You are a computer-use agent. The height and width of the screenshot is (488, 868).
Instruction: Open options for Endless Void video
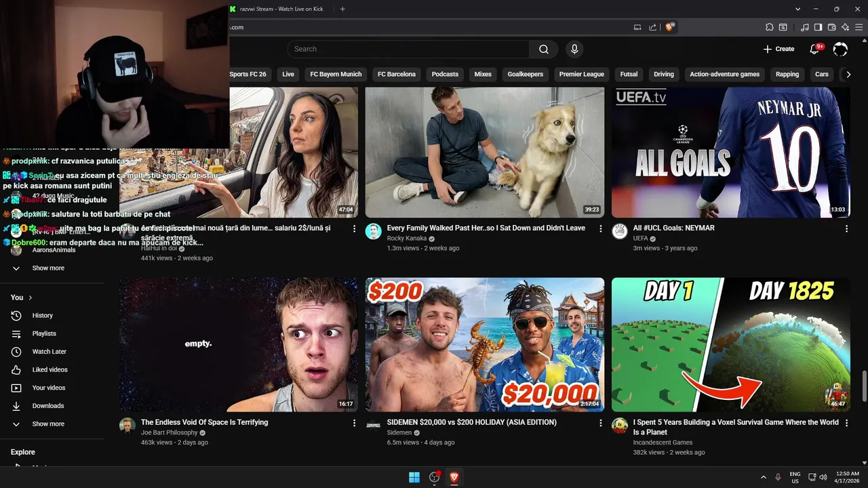click(354, 423)
